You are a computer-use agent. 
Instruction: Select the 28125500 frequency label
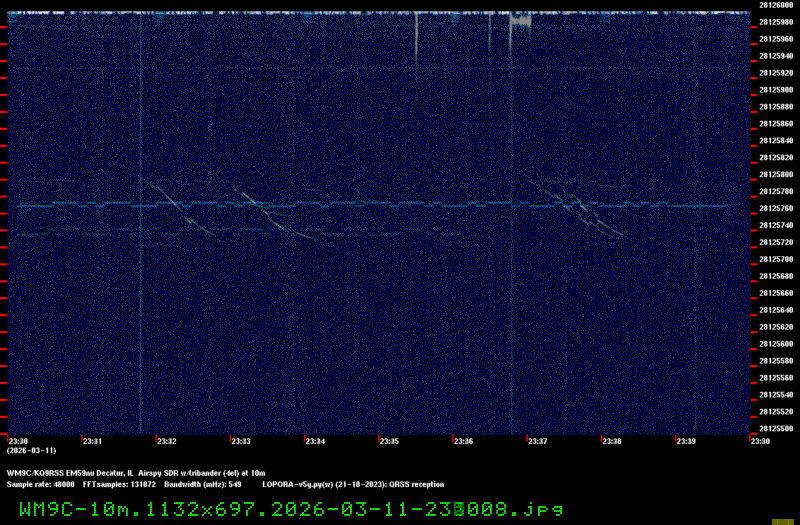pyautogui.click(x=776, y=429)
